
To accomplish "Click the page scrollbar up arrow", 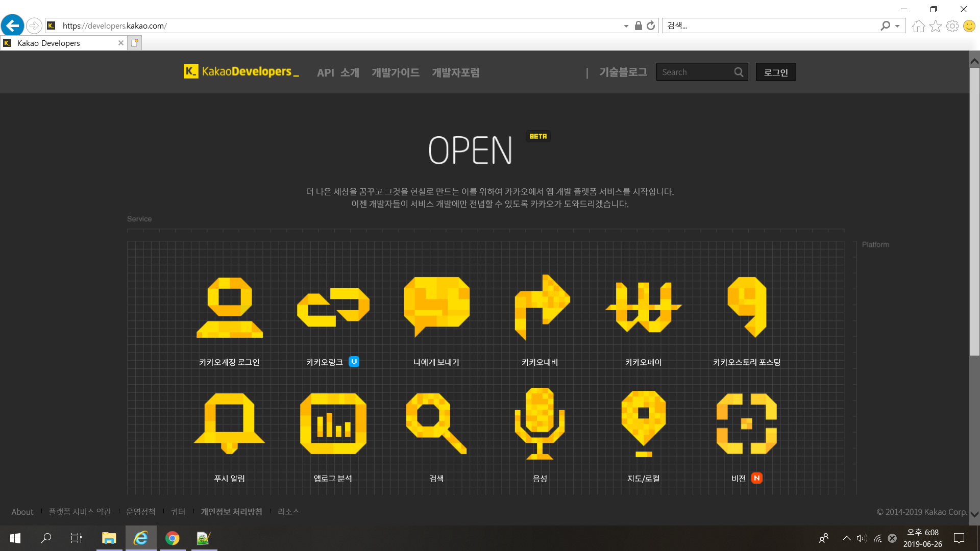I will 974,62.
